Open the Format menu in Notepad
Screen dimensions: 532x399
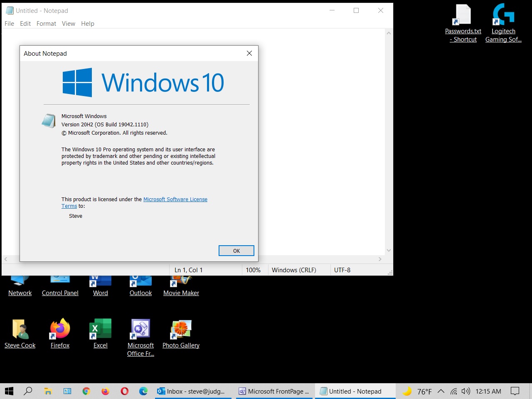(x=46, y=24)
